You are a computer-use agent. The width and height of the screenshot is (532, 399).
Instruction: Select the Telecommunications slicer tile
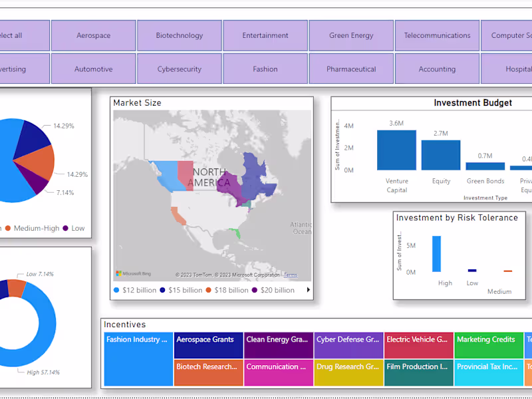click(437, 36)
